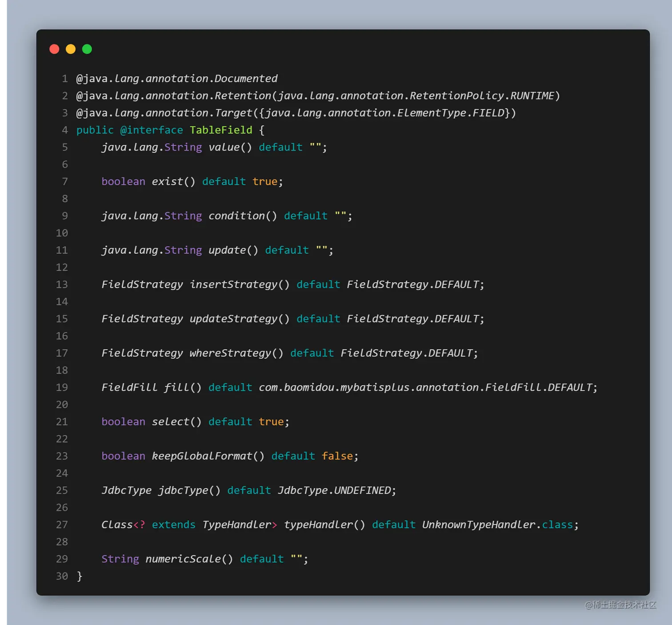
Task: Click the yellow minimize dot
Action: coord(71,49)
